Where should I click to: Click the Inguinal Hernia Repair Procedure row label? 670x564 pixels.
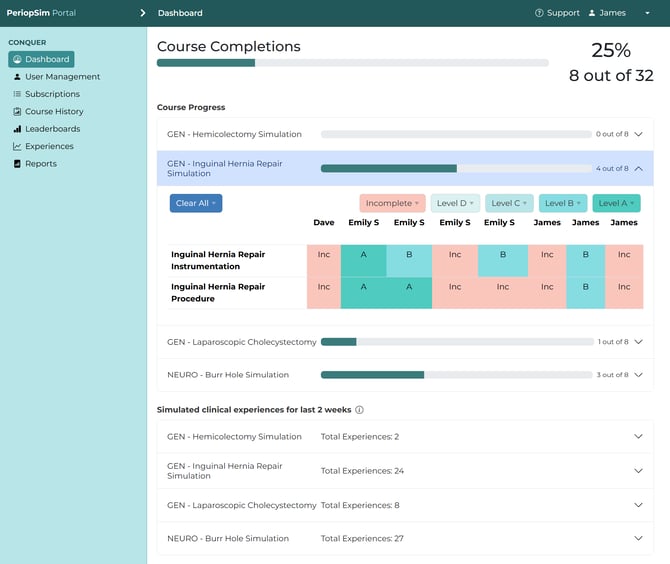coord(218,293)
